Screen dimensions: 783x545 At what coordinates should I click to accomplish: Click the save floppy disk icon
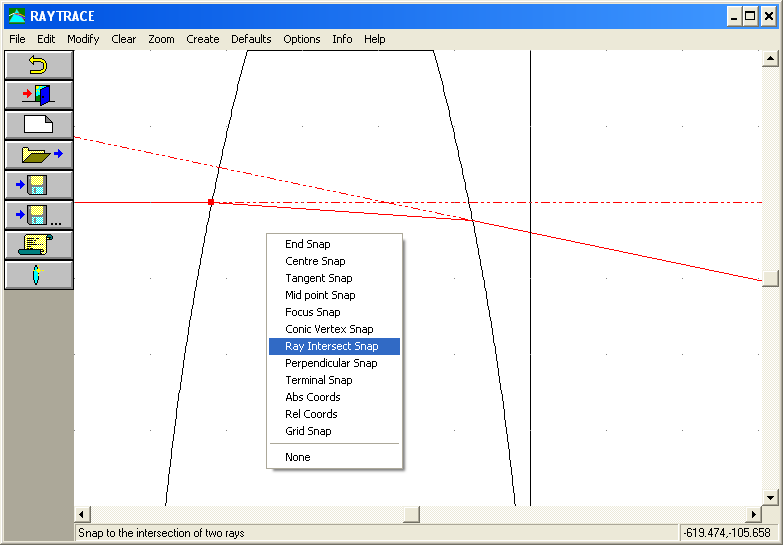38,185
